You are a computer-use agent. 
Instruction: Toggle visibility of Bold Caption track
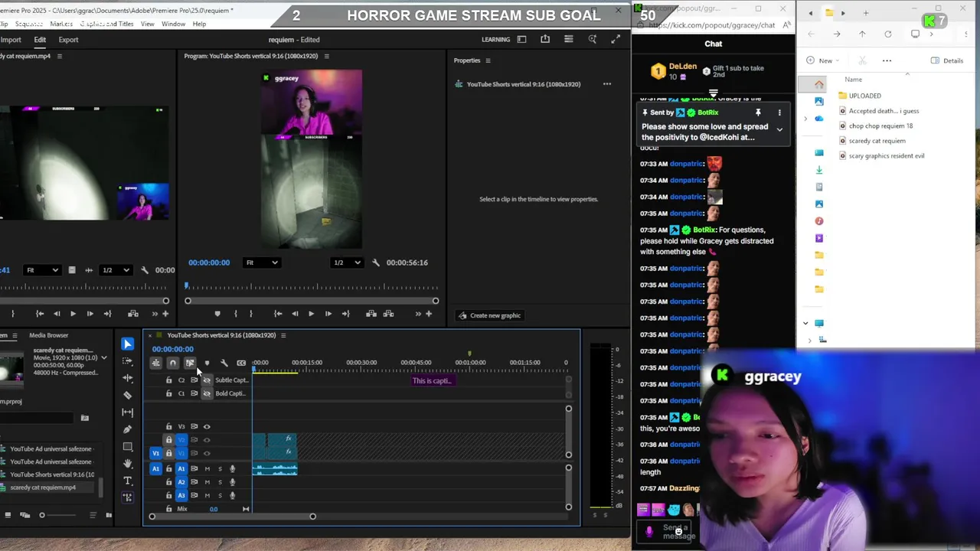tap(207, 393)
